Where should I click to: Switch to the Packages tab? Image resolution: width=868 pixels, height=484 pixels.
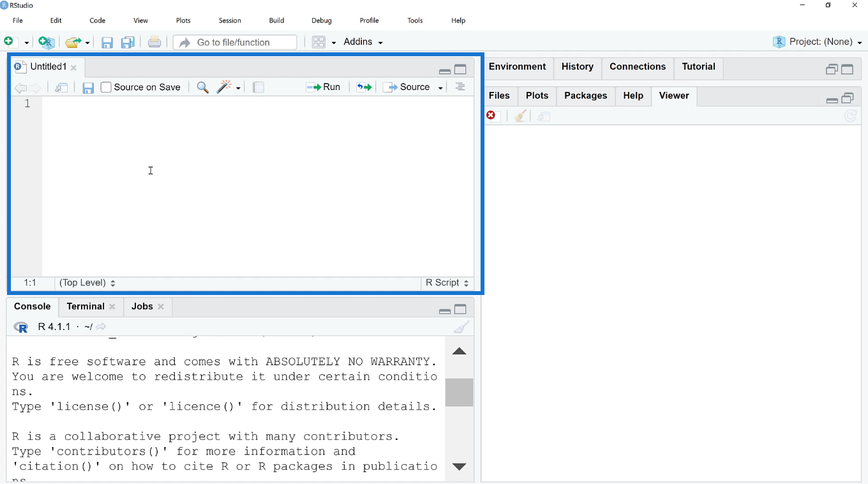coord(586,96)
